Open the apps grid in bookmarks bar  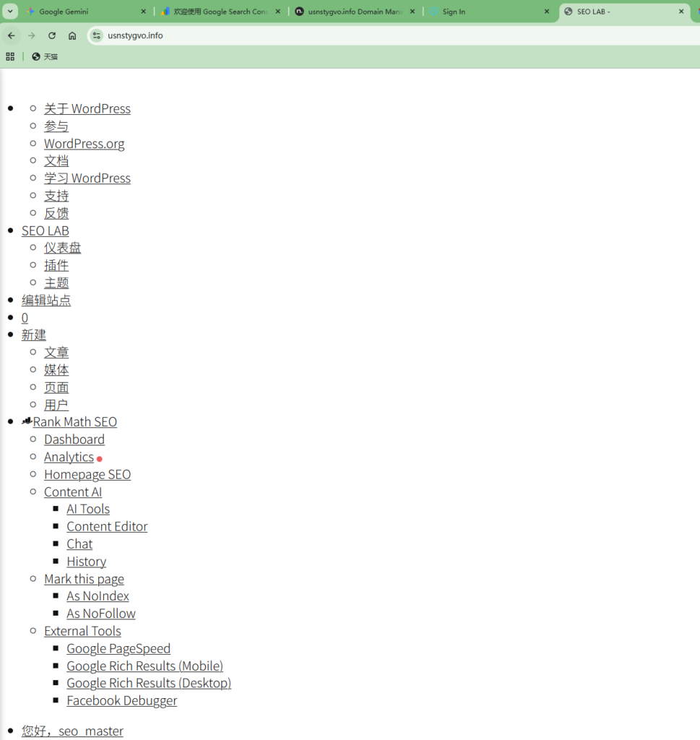click(10, 56)
